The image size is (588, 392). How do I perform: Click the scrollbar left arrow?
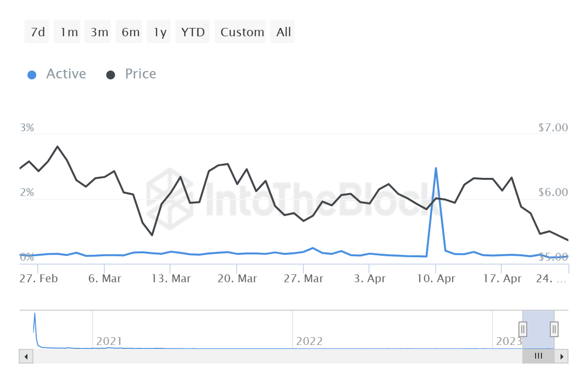[x=25, y=356]
